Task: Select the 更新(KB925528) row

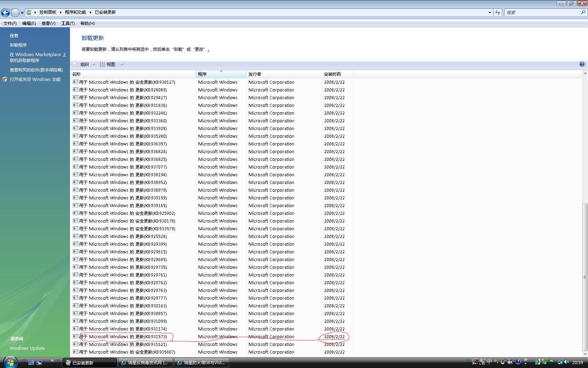Action: click(x=212, y=237)
